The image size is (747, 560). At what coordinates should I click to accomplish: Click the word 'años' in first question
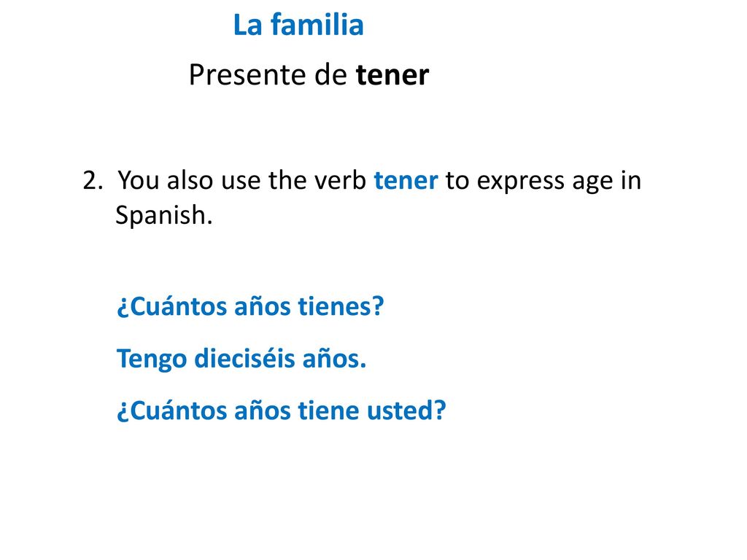coord(262,306)
